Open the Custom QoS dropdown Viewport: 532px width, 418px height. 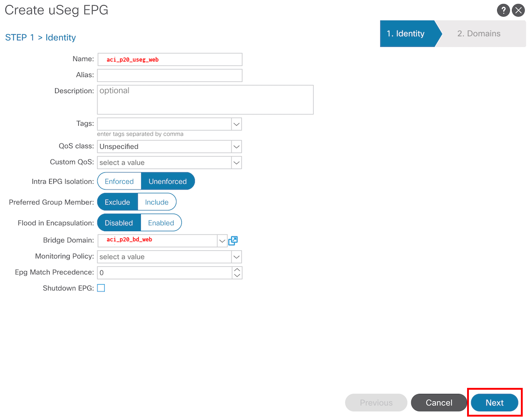[x=237, y=163]
